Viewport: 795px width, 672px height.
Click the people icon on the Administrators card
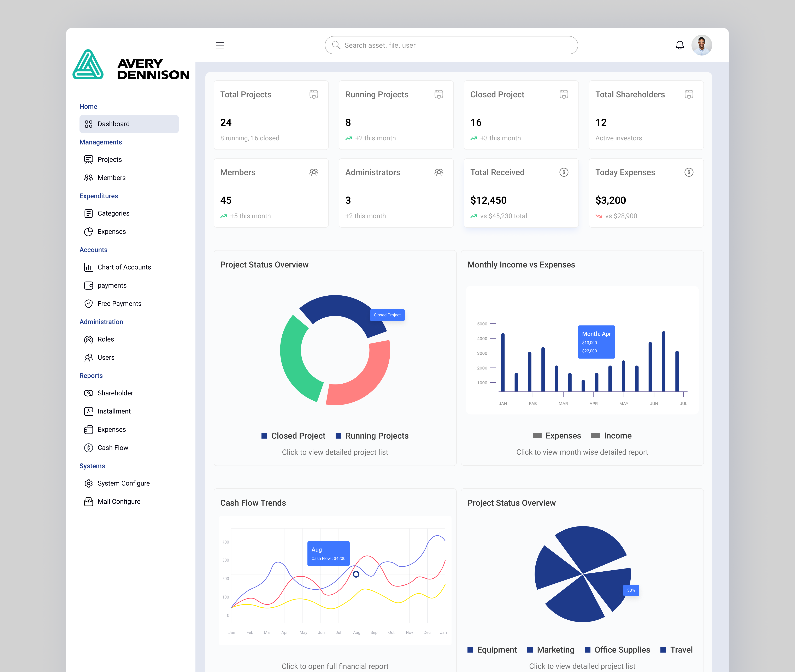pyautogui.click(x=439, y=172)
